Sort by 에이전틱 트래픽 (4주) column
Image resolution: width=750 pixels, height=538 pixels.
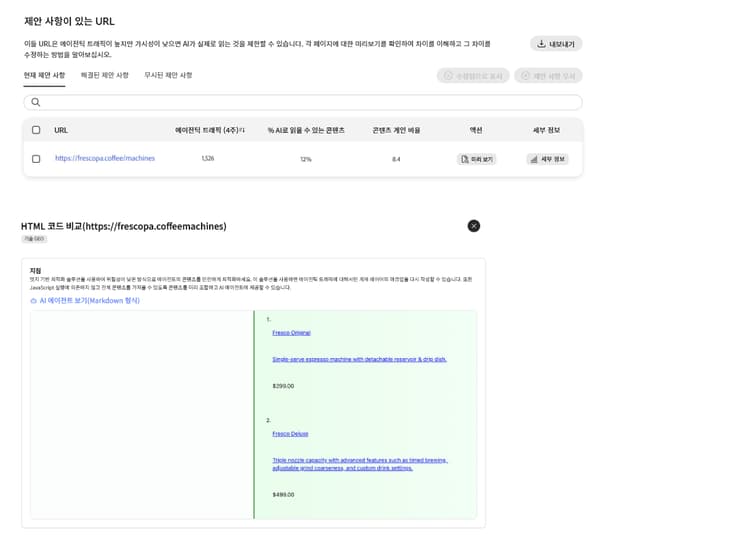click(x=210, y=130)
